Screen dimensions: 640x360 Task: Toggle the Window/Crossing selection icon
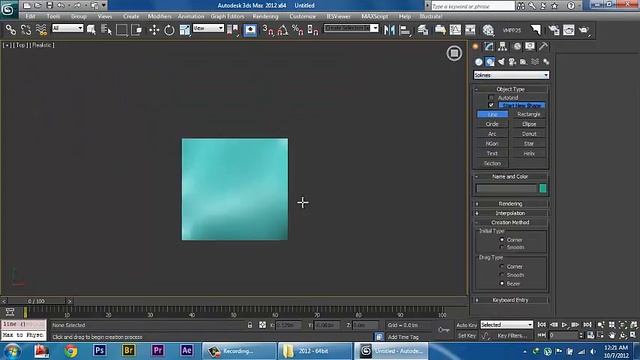tap(137, 30)
